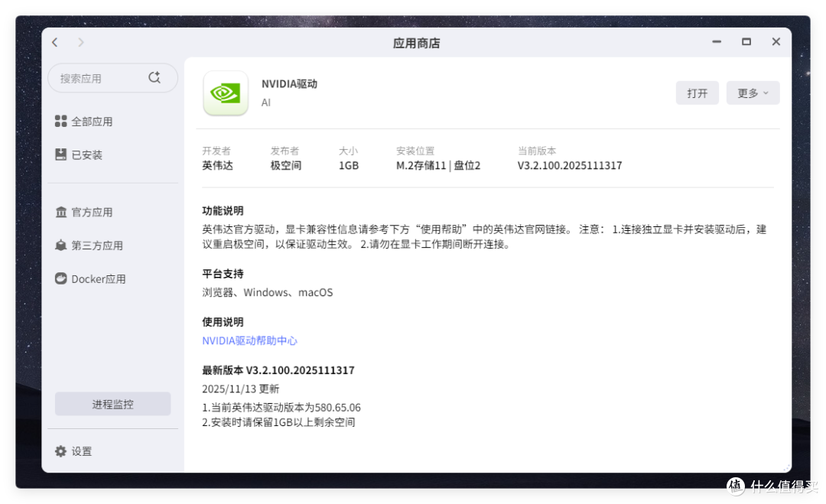The image size is (826, 504).
Task: Focus the 搜索应用 search field
Action: pos(112,78)
